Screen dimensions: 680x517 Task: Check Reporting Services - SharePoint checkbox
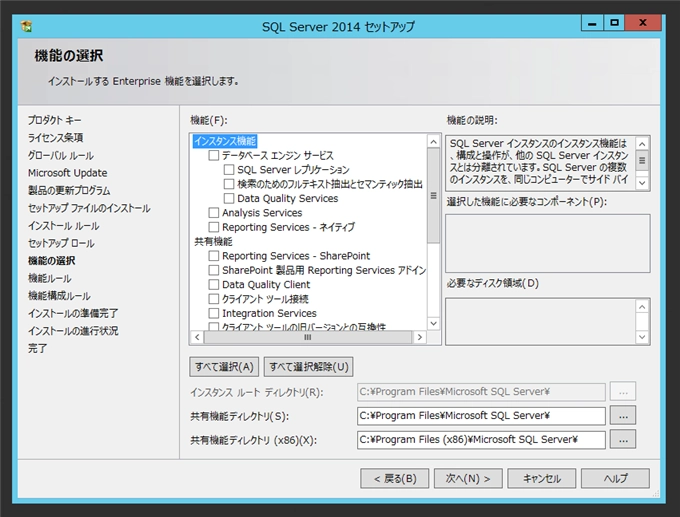click(x=213, y=255)
